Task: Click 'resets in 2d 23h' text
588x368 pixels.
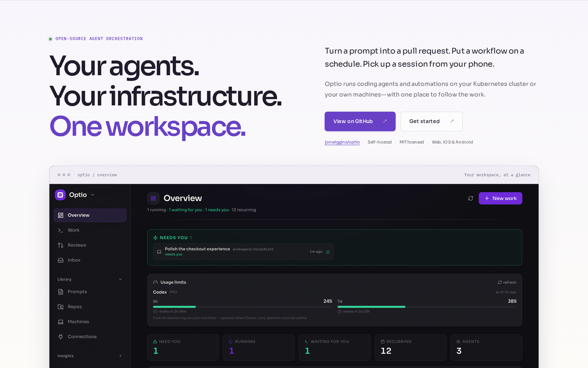Action: (356, 311)
